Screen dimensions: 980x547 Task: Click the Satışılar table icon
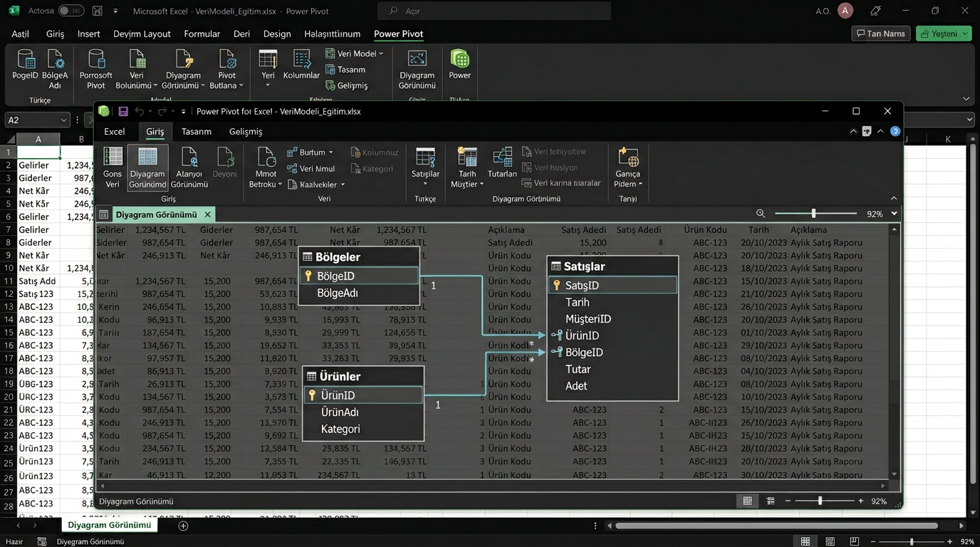pyautogui.click(x=425, y=163)
